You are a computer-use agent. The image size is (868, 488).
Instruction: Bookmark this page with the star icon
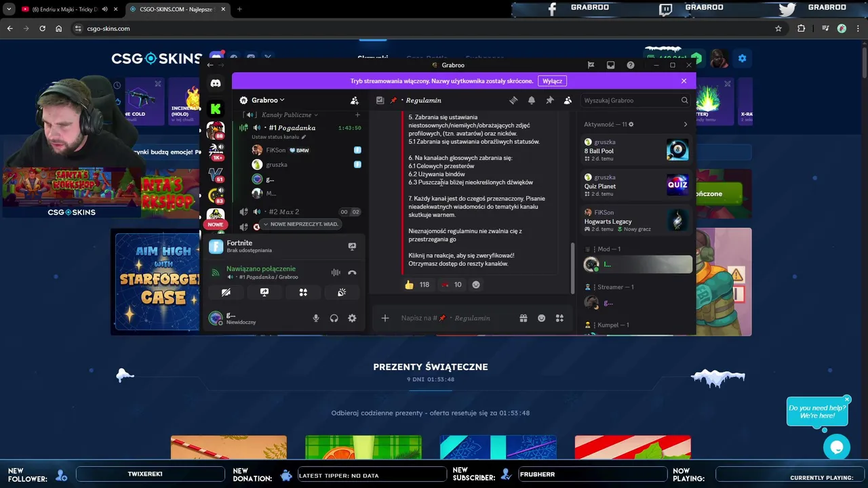coord(778,28)
